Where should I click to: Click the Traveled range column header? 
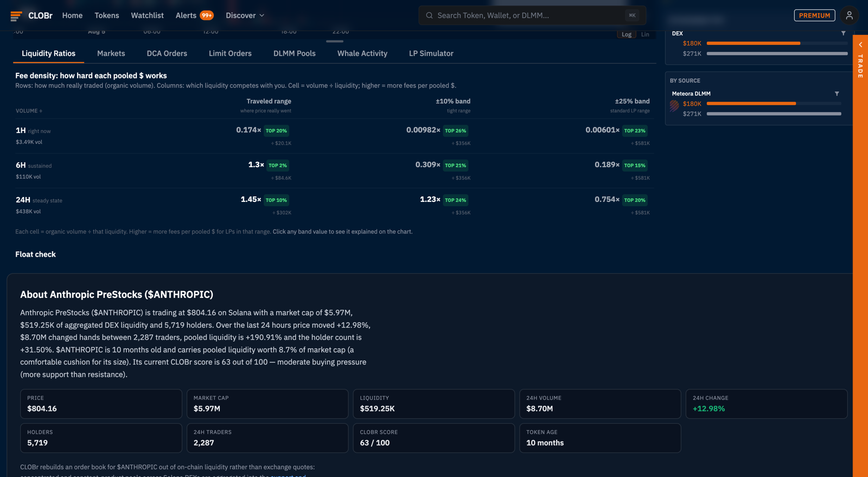point(269,101)
